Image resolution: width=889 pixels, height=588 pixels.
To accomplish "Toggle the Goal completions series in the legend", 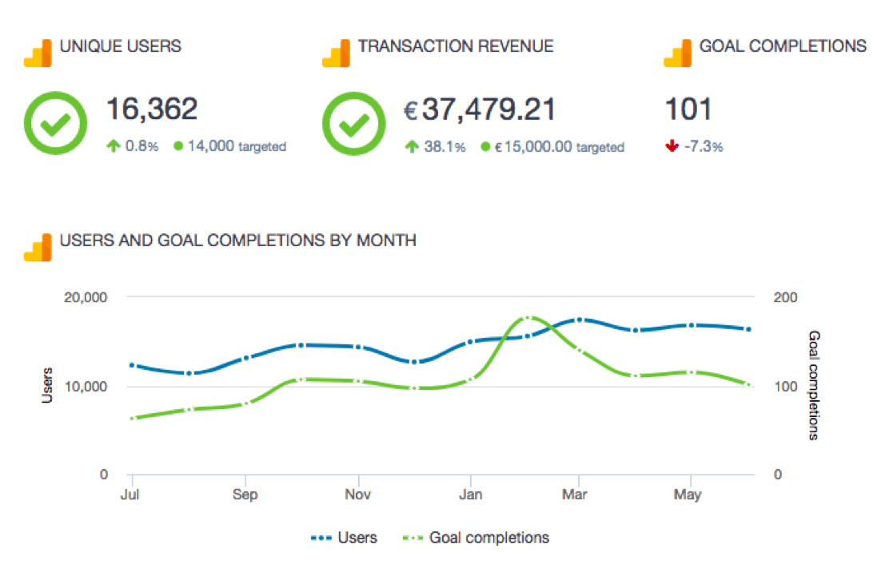I will coord(478,538).
